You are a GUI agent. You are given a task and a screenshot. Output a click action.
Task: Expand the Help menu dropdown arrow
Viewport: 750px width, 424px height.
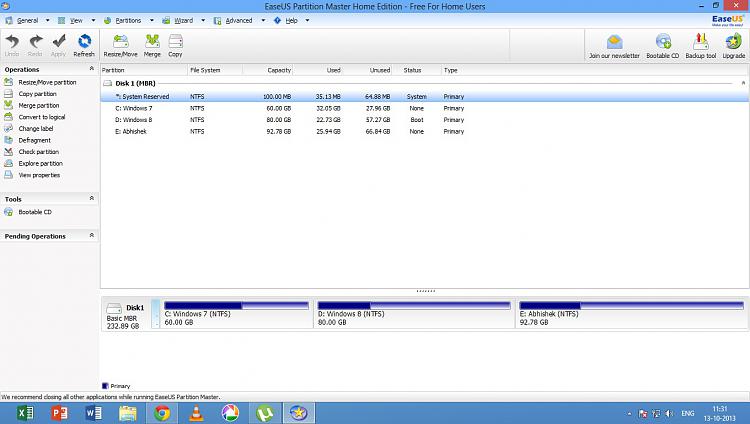tap(307, 21)
